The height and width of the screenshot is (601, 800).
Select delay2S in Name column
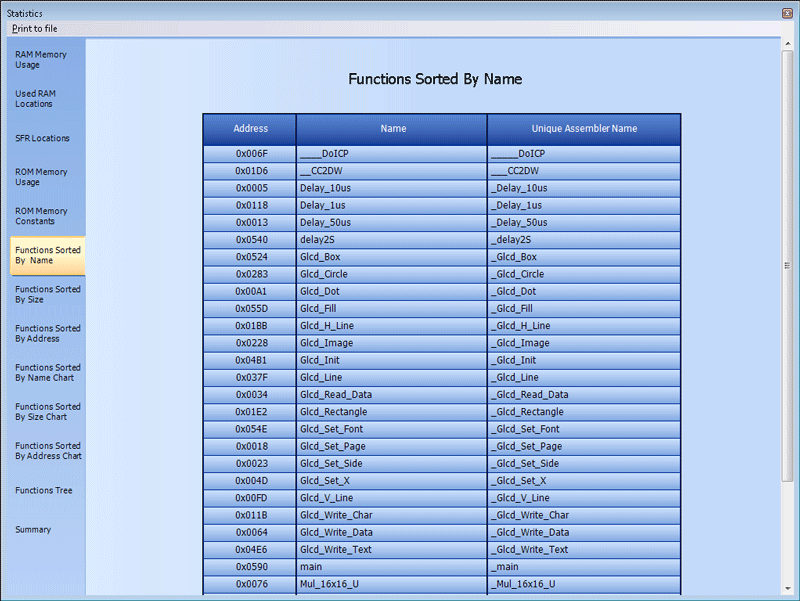392,240
